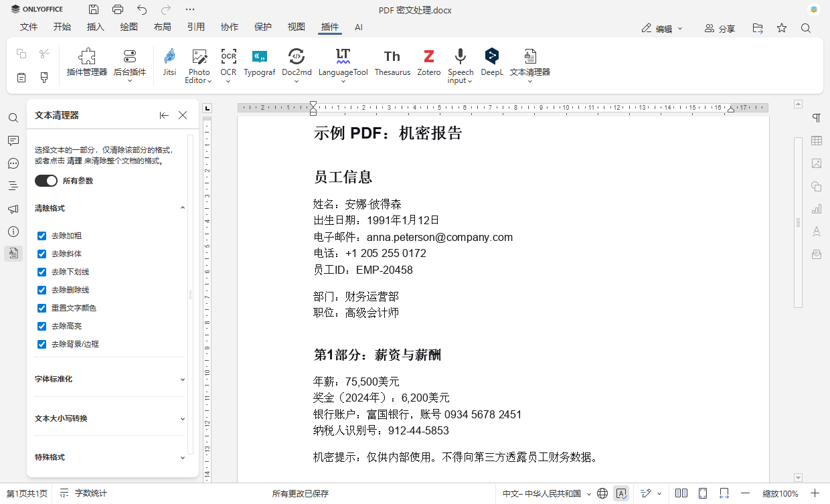
Task: Open chart settings in the right sidebar
Action: [816, 209]
